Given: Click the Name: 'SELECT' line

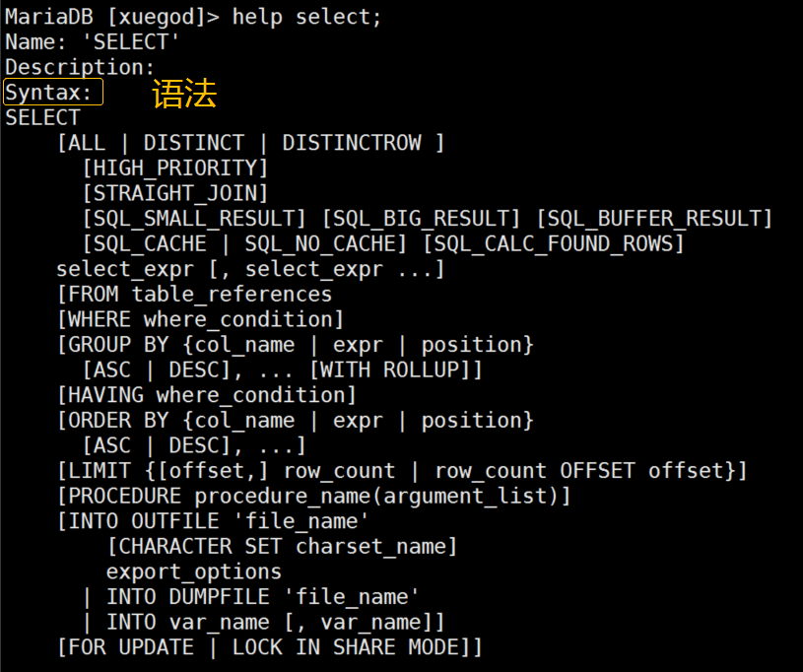Looking at the screenshot, I should [x=93, y=42].
